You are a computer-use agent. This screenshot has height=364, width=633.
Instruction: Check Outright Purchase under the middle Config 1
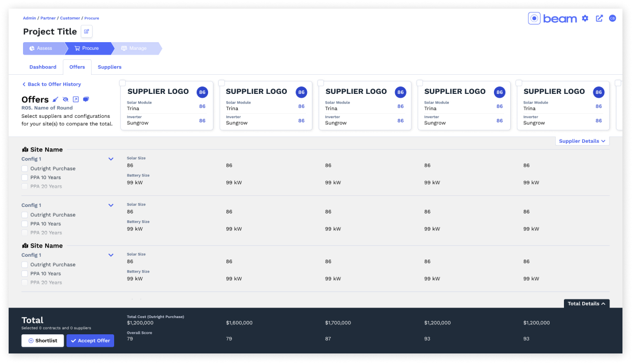pyautogui.click(x=24, y=215)
